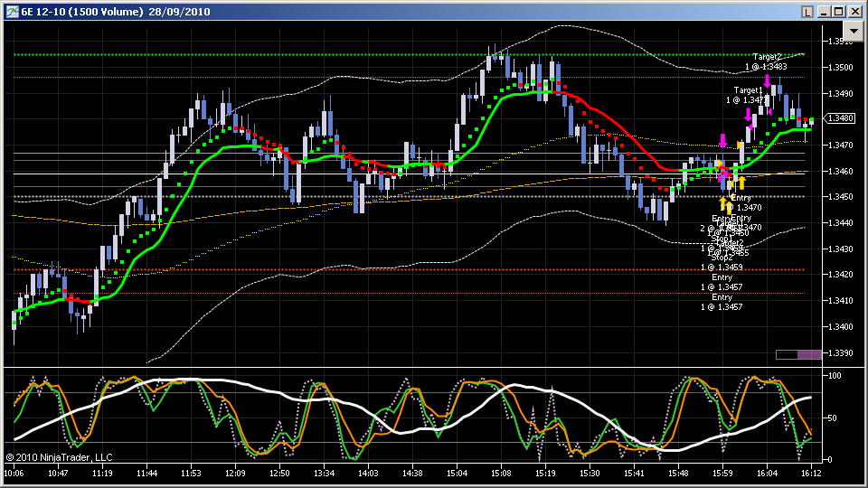Viewport: 868px width, 488px height.
Task: Click the 12:09 time axis label
Action: (235, 473)
